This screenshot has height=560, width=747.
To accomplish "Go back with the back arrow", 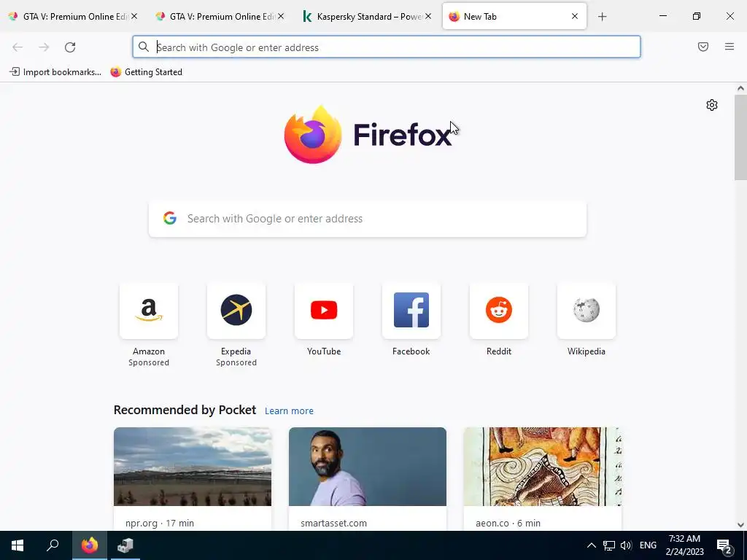I will click(18, 47).
